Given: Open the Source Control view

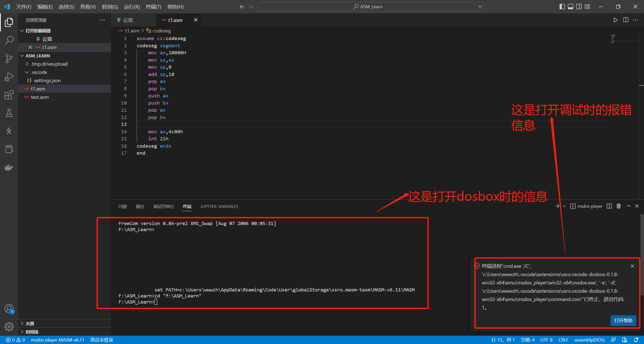Looking at the screenshot, I should pos(9,58).
